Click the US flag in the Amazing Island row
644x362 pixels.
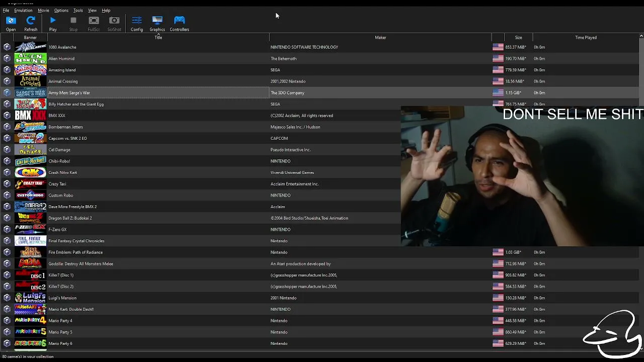pos(498,70)
